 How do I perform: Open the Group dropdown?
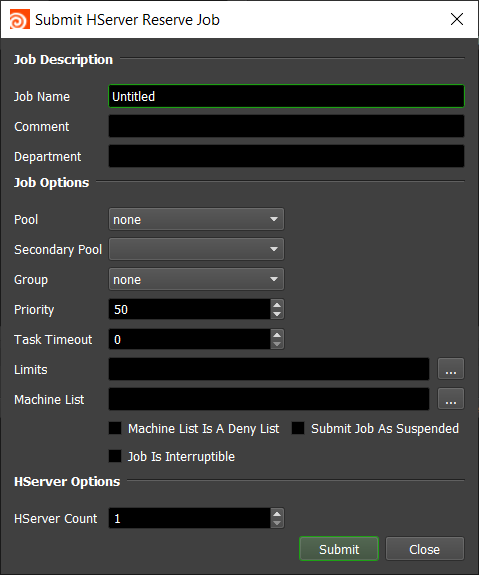(196, 279)
